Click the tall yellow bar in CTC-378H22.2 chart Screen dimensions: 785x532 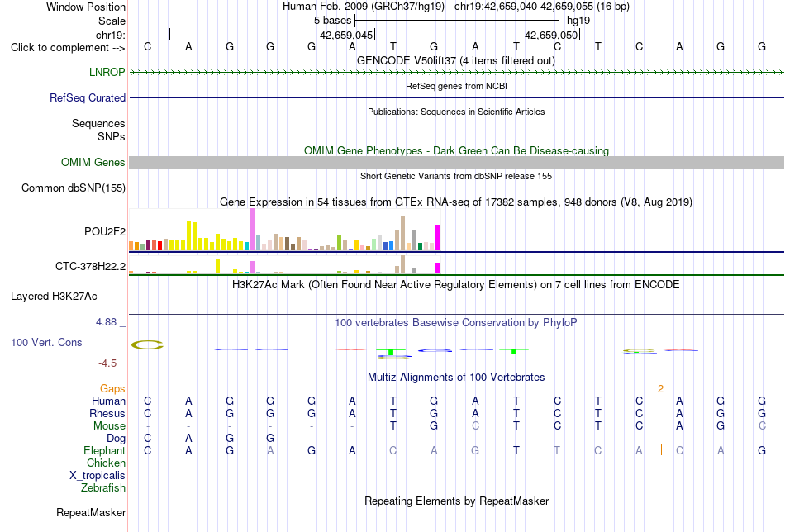coord(218,266)
